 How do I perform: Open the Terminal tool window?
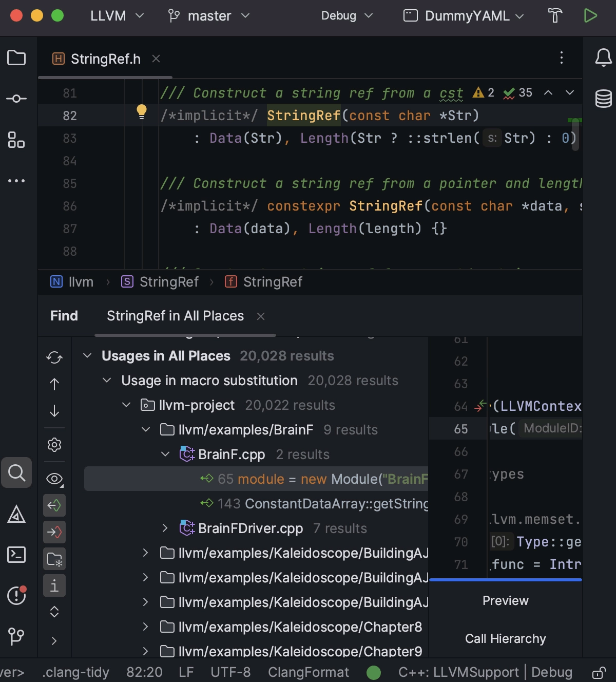[x=16, y=555]
